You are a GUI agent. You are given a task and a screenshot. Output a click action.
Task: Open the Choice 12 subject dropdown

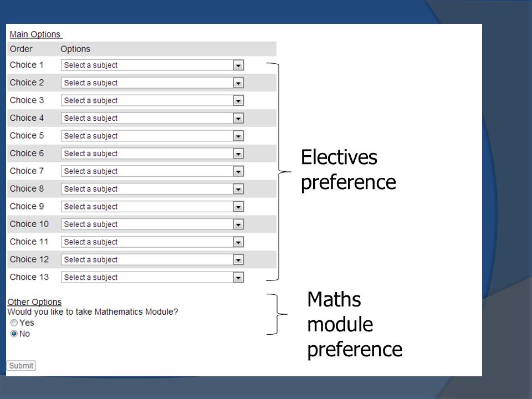tap(152, 259)
